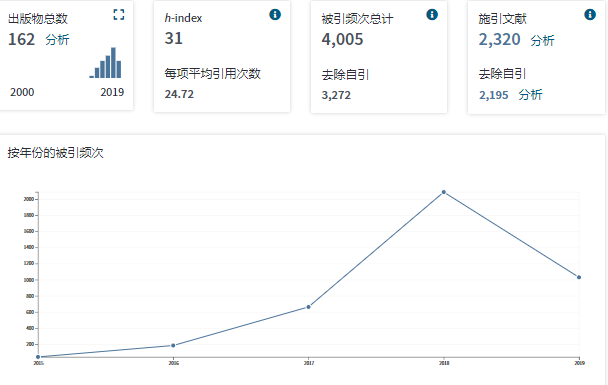
Task: Click the start year 2000 label
Action: pyautogui.click(x=22, y=92)
